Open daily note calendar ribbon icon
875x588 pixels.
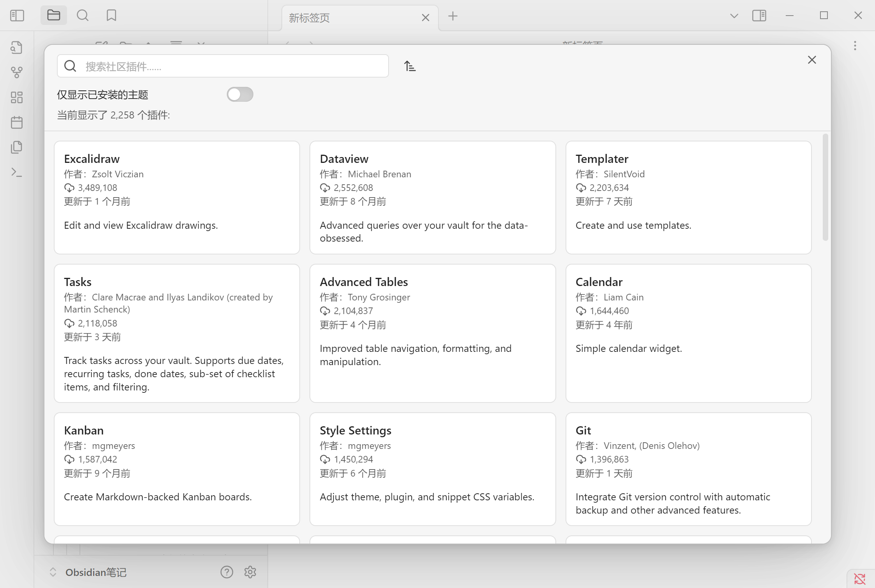[x=17, y=122]
